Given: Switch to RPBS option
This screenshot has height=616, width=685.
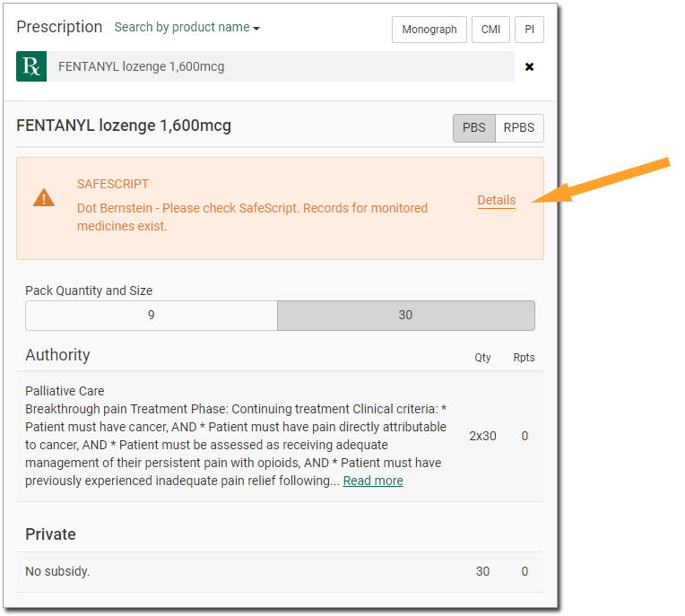Looking at the screenshot, I should tap(519, 128).
